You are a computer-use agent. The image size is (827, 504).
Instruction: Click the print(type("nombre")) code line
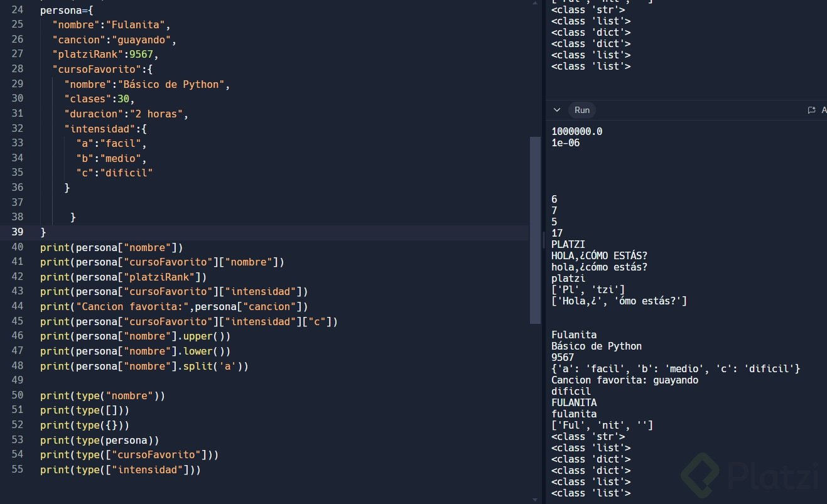(102, 395)
